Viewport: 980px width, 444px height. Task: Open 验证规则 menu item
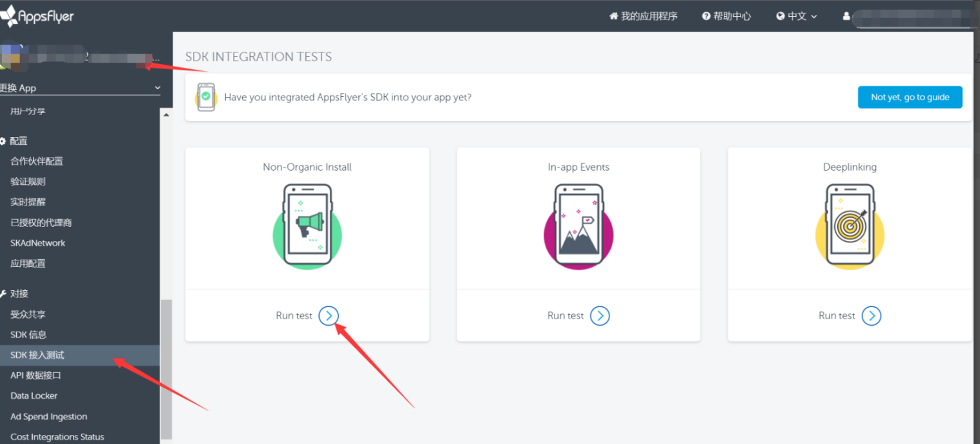pyautogui.click(x=28, y=182)
